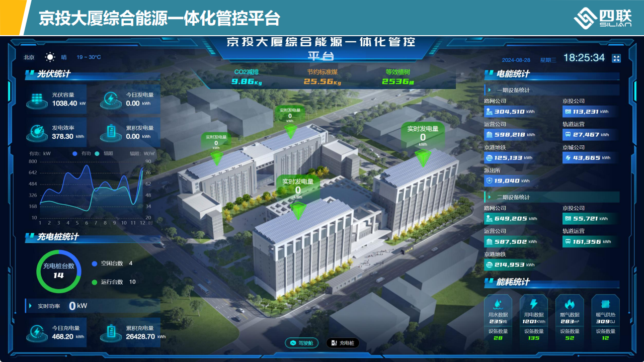
Task: Open the 能耗统计 panel header
Action: 551,282
